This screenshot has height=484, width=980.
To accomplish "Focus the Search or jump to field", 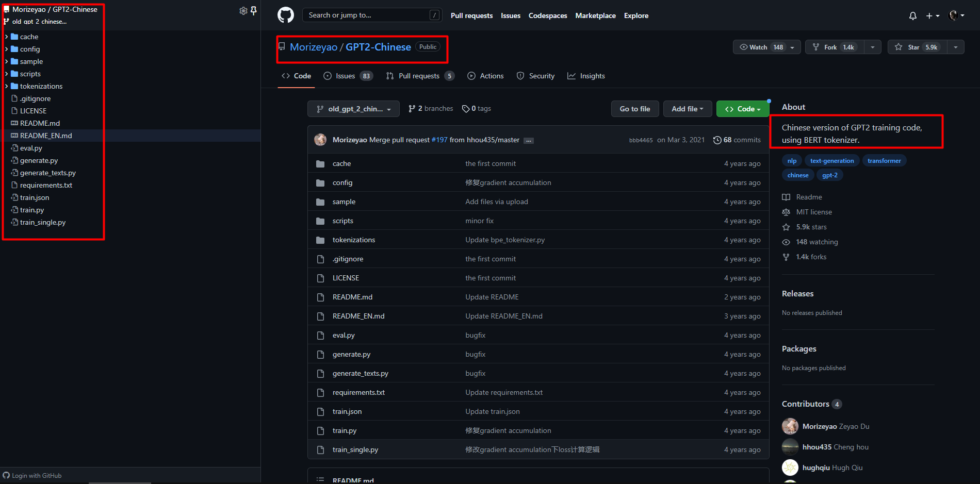I will pyautogui.click(x=372, y=15).
